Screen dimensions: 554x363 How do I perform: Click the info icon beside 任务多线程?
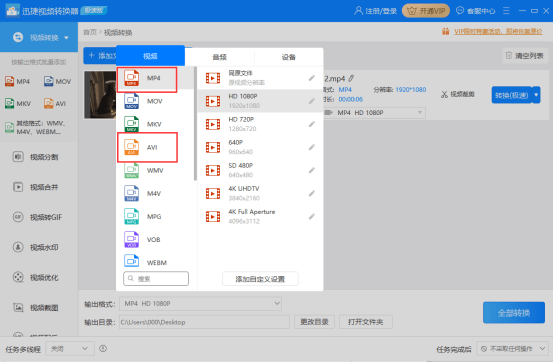pos(103,349)
